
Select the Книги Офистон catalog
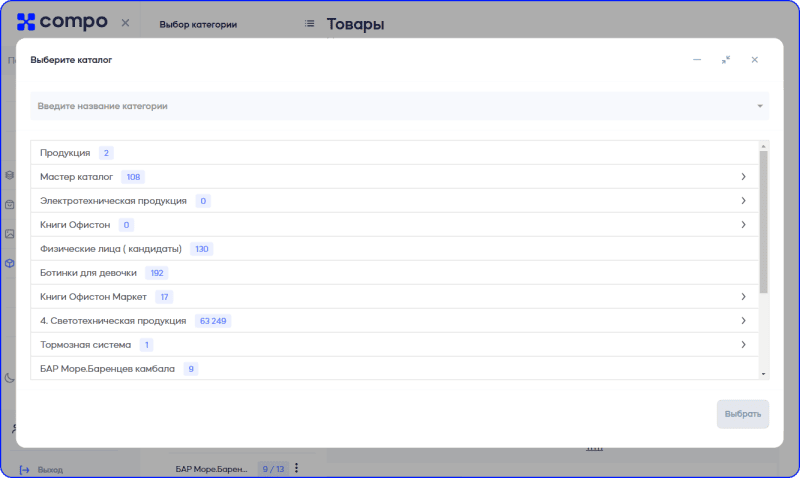[x=394, y=224]
